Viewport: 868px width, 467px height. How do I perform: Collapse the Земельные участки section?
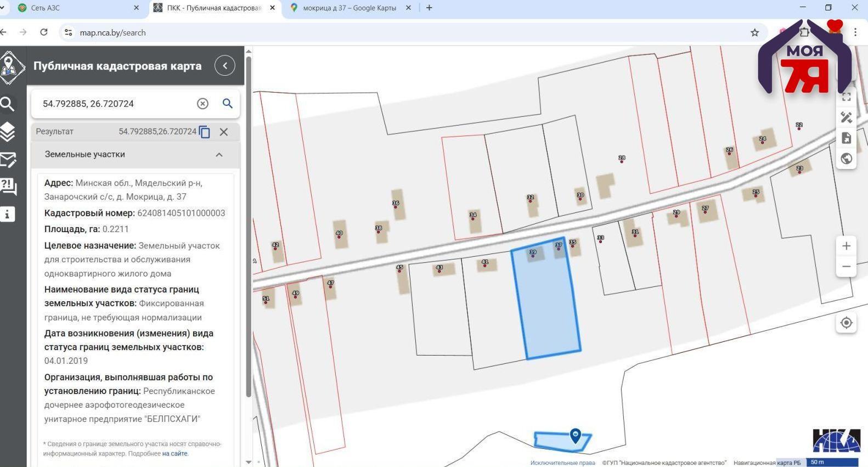coord(219,155)
